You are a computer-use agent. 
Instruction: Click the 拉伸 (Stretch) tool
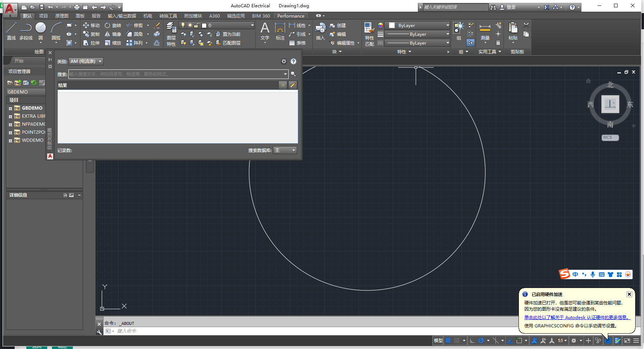click(x=91, y=43)
